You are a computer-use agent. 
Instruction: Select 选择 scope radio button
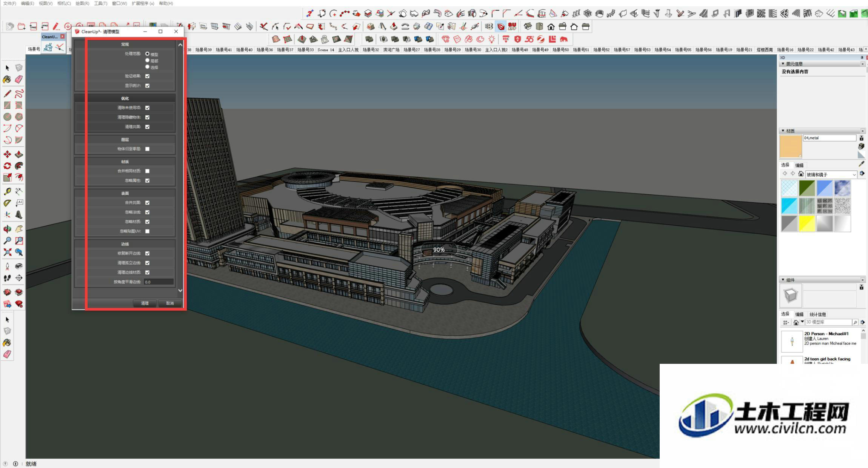(147, 67)
